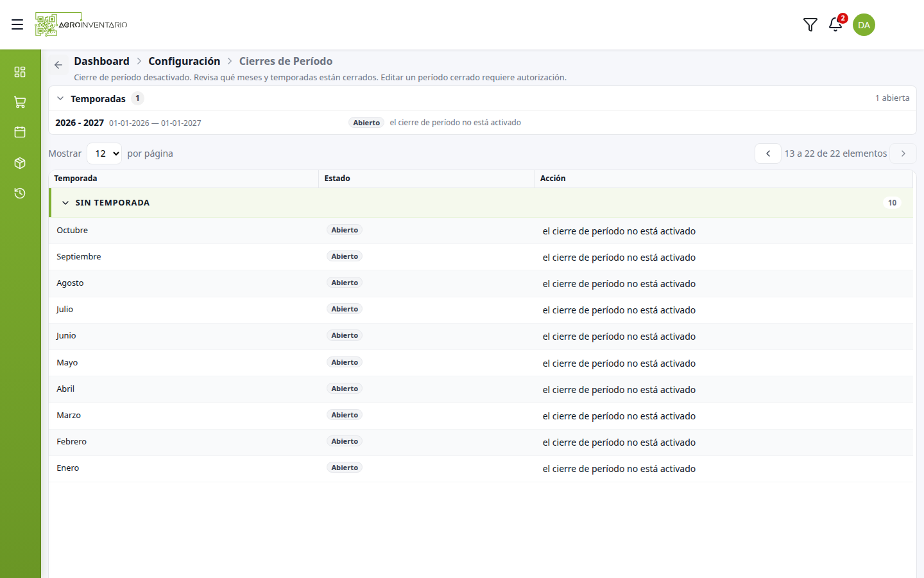Open the dashboard grid sidebar icon
The height and width of the screenshot is (578, 924).
click(x=20, y=72)
